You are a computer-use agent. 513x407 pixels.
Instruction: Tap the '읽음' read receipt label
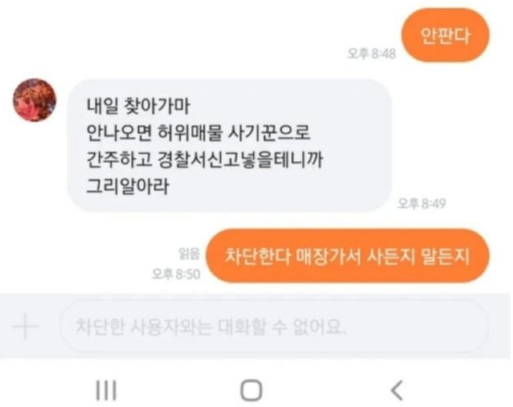[x=189, y=254]
